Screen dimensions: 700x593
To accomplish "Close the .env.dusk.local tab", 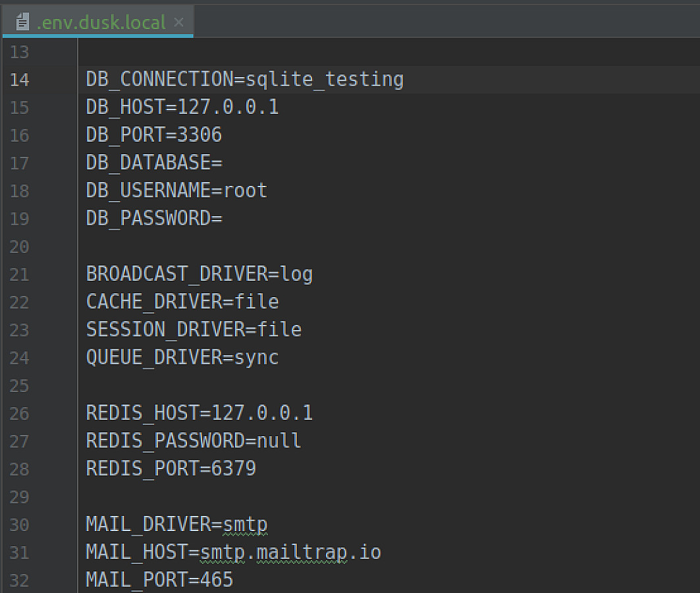I will 179,20.
